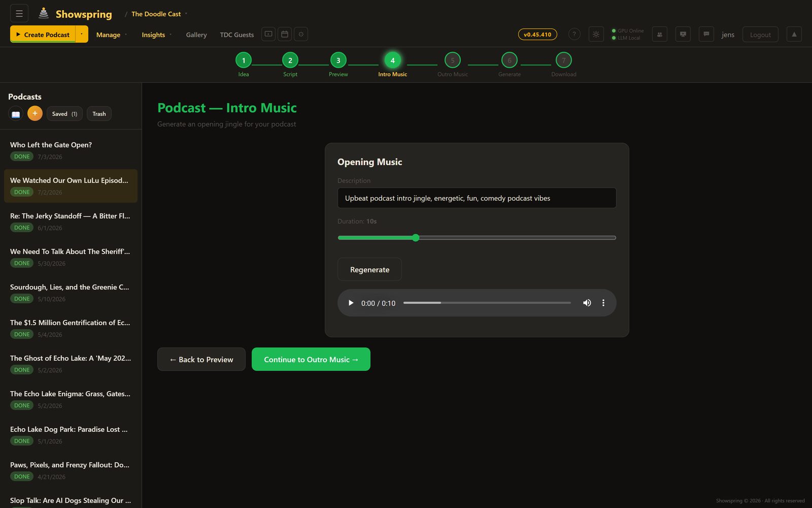
Task: Click Back to Preview button
Action: pos(201,359)
